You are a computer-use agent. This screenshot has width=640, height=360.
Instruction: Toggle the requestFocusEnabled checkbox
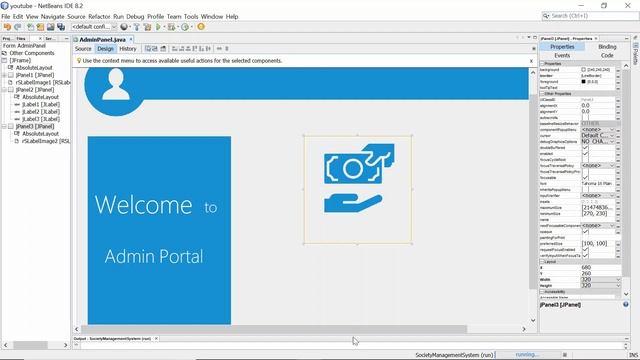[x=585, y=249]
